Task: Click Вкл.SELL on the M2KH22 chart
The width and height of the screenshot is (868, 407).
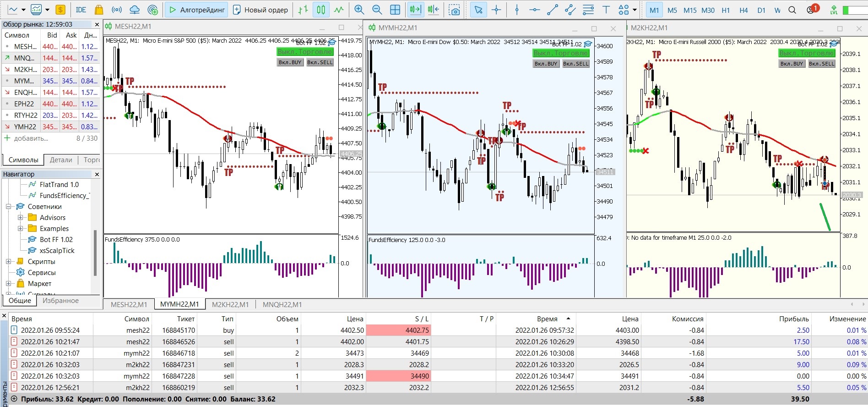Action: click(822, 64)
